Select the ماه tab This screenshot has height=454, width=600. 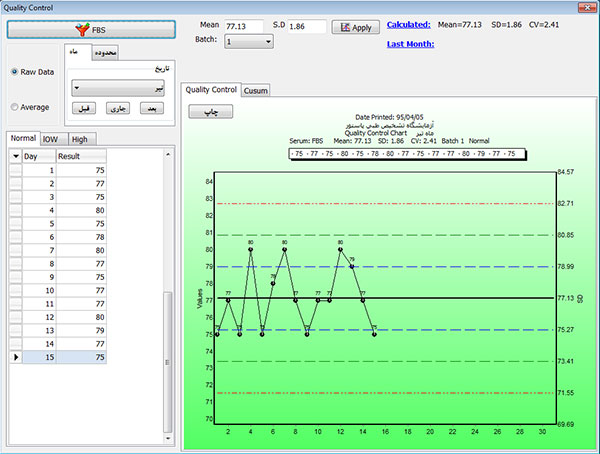(x=78, y=52)
